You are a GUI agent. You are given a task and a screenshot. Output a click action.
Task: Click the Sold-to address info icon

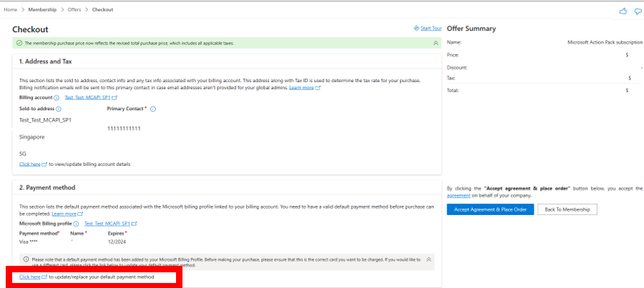click(58, 109)
